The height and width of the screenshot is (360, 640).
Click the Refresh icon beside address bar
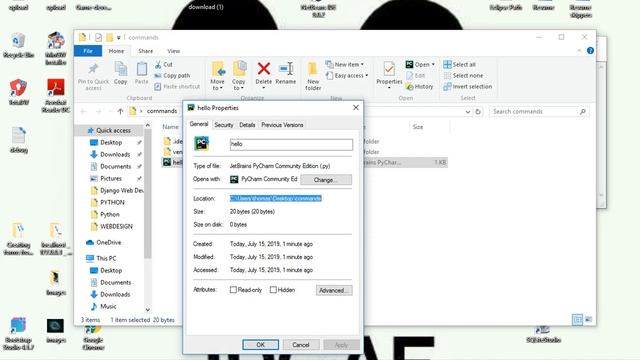[478, 111]
